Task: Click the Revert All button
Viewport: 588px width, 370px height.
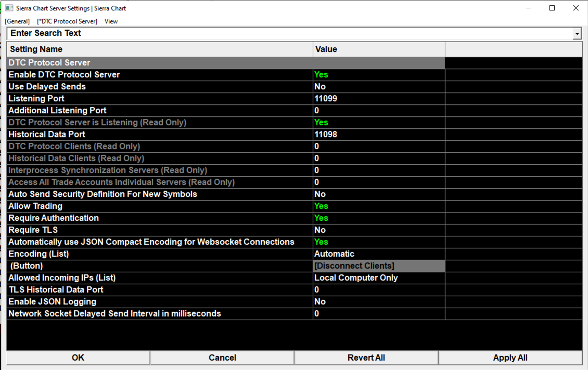Action: point(366,358)
